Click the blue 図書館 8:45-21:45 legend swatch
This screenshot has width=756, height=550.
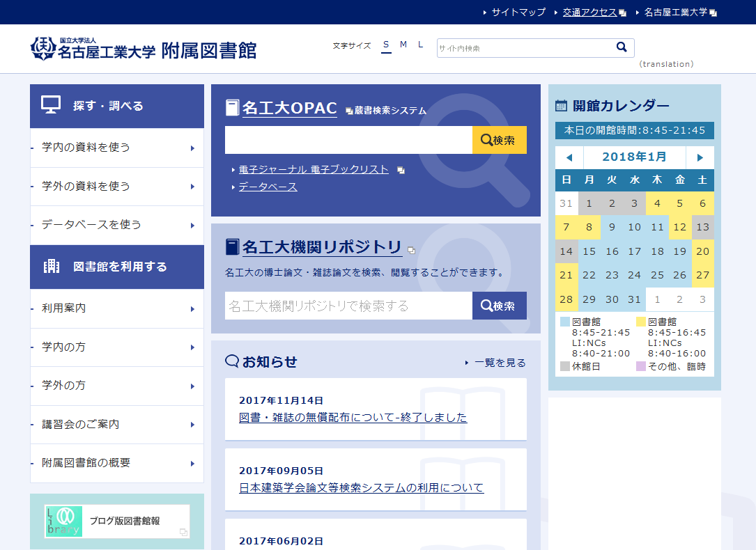pyautogui.click(x=565, y=322)
